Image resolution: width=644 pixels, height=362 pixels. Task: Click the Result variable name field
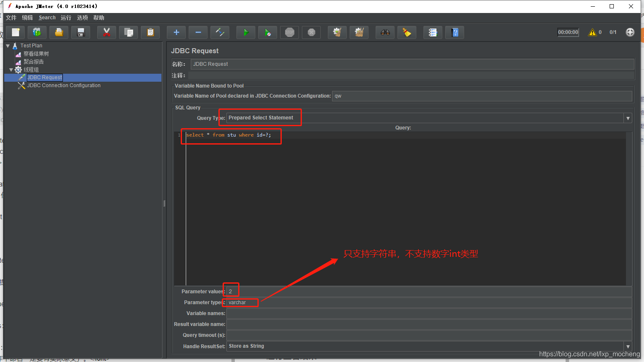click(x=429, y=324)
